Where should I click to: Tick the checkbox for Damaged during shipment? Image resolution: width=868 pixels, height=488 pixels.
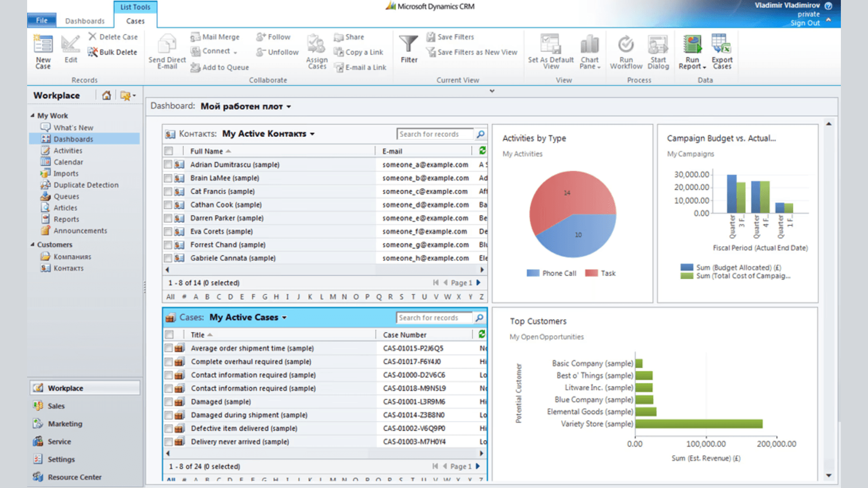[169, 415]
